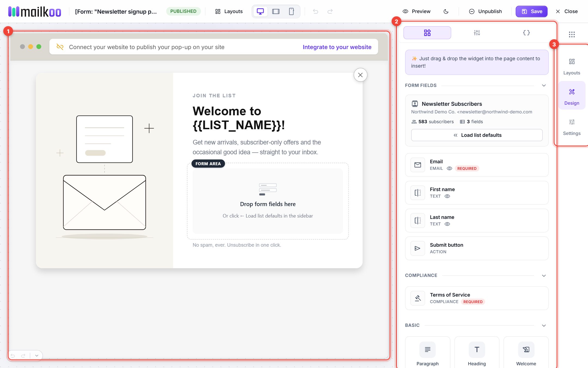Image resolution: width=588 pixels, height=368 pixels.
Task: Toggle visibility eye on First name field
Action: pos(447,196)
